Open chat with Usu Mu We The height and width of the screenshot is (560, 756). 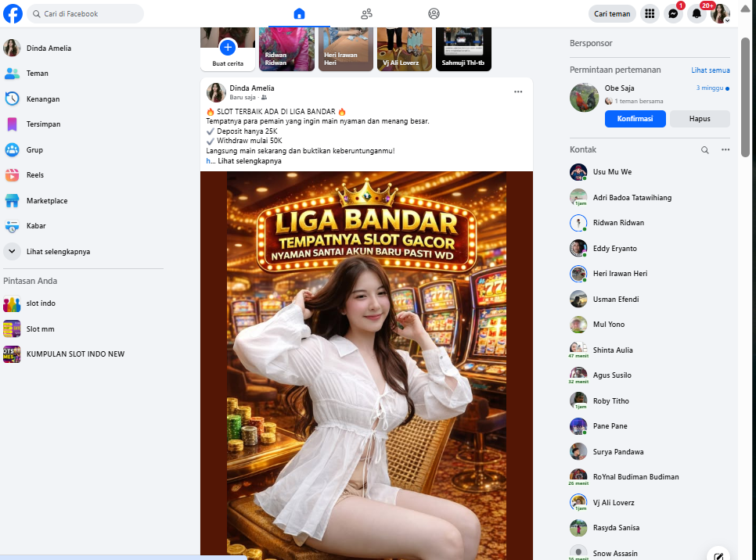click(650, 172)
